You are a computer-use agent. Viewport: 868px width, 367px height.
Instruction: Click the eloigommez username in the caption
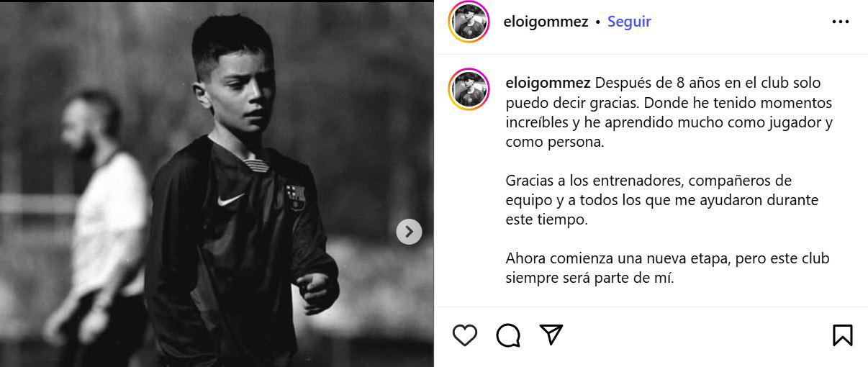click(548, 83)
